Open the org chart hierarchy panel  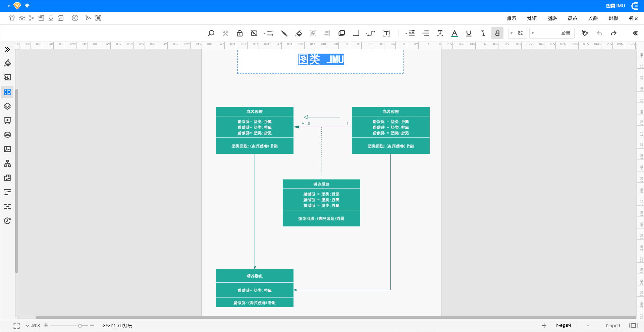tap(7, 163)
